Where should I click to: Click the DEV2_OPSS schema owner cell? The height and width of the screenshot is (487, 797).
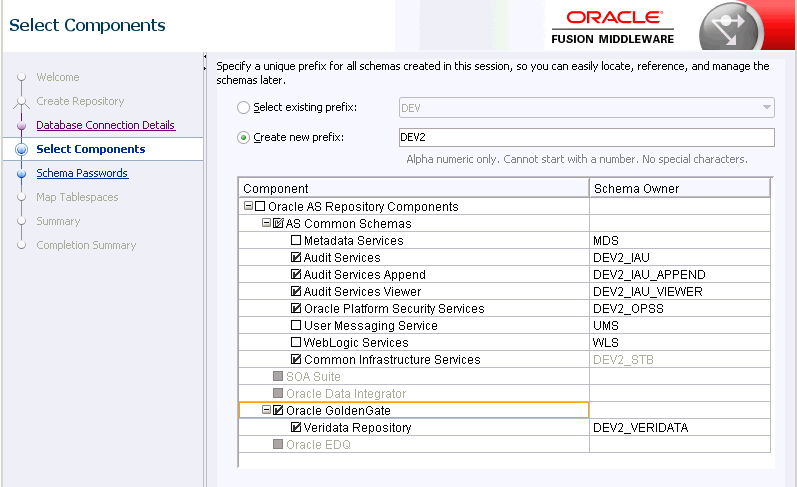680,309
